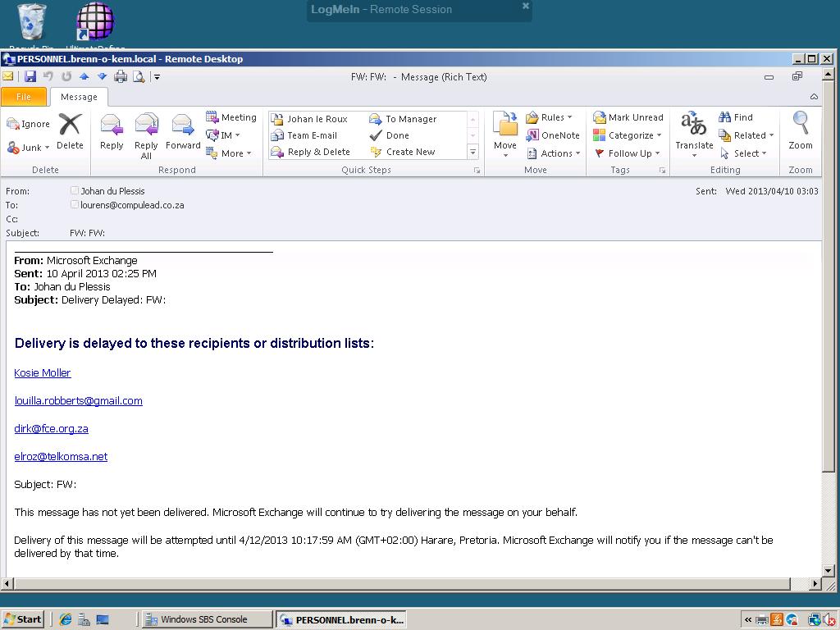Click the Recycle Bin desktop icon
Image resolution: width=840 pixels, height=630 pixels.
click(32, 24)
